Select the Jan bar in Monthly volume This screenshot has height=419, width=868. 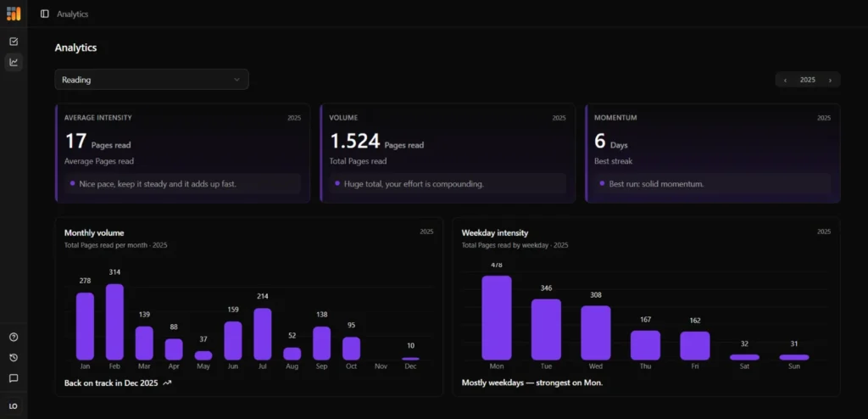86,327
